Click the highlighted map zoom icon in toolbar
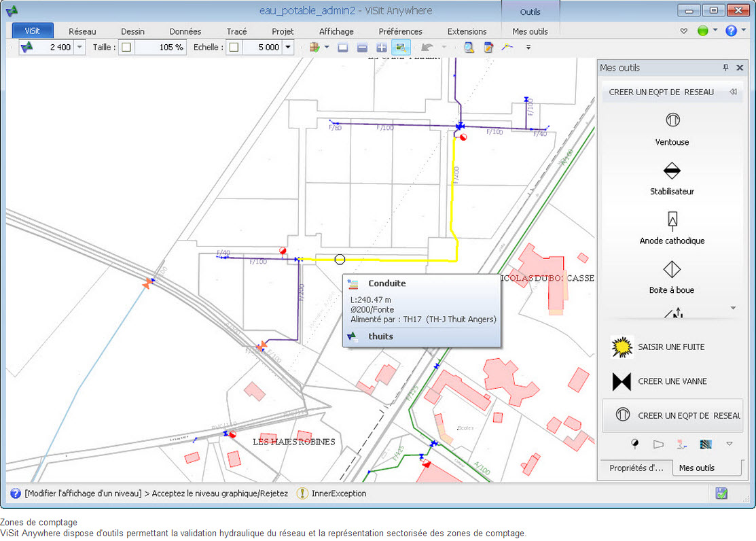 401,48
